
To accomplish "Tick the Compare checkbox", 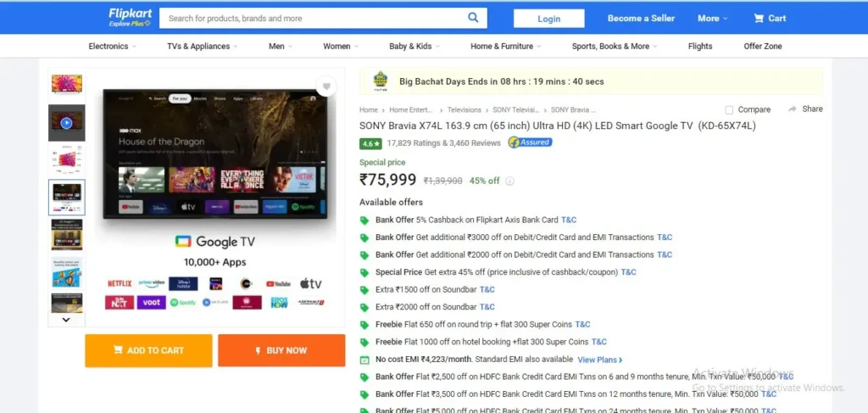I will [729, 109].
